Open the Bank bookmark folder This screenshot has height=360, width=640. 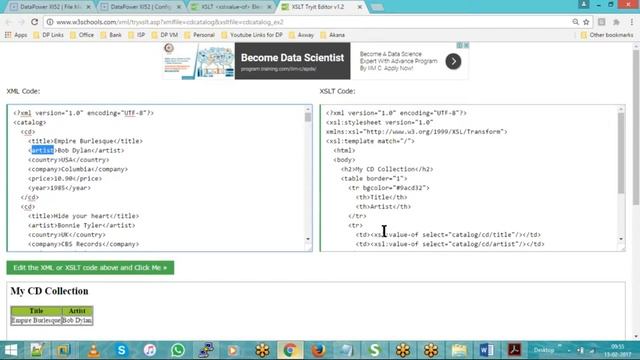111,35
